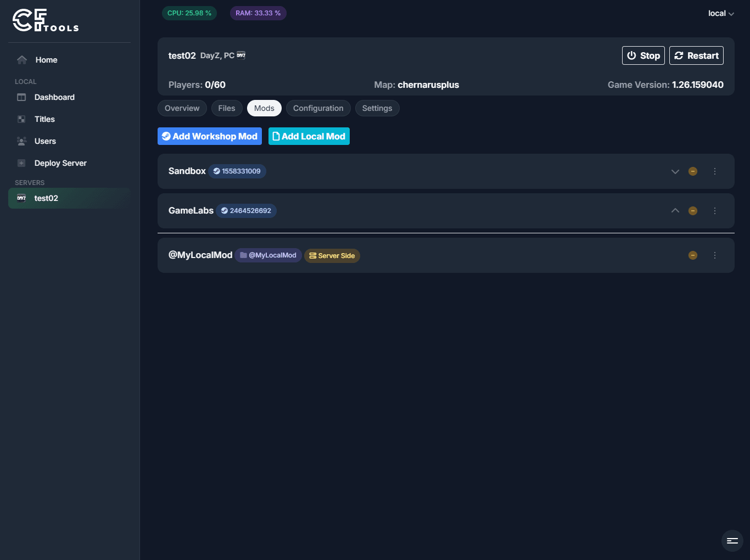Click Add Workshop Mod button

[210, 136]
